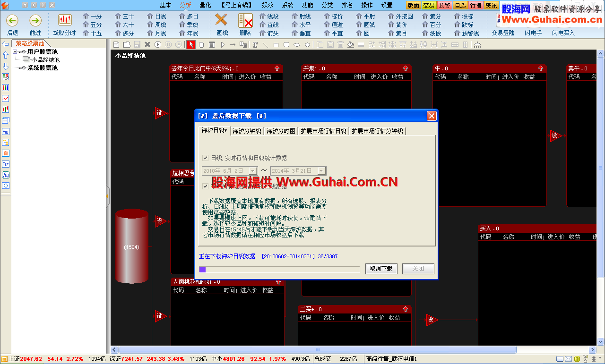Click the red cylinder stock pool (1504)

point(131,246)
